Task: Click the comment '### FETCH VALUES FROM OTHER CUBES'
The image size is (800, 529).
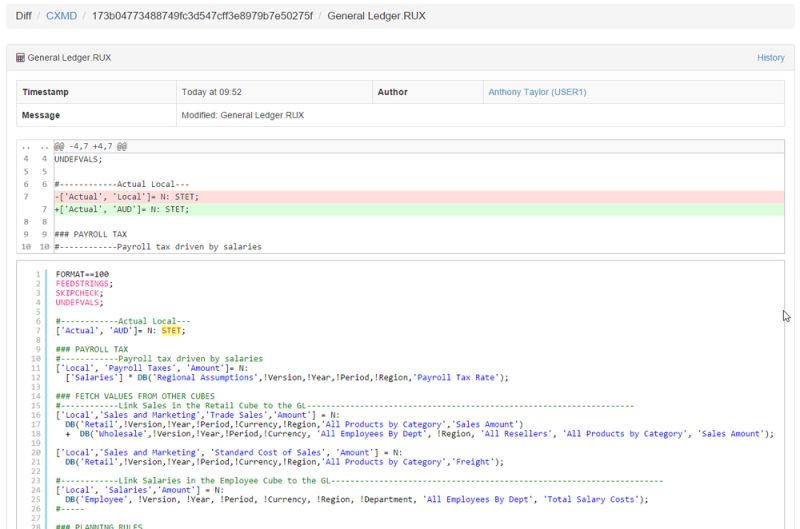Action: [135, 396]
